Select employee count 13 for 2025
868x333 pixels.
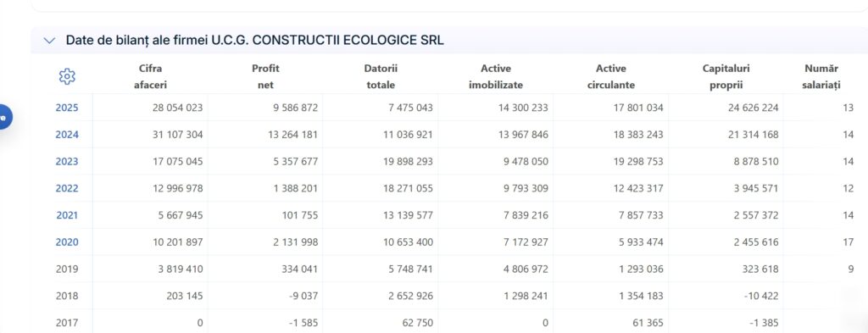pos(849,108)
